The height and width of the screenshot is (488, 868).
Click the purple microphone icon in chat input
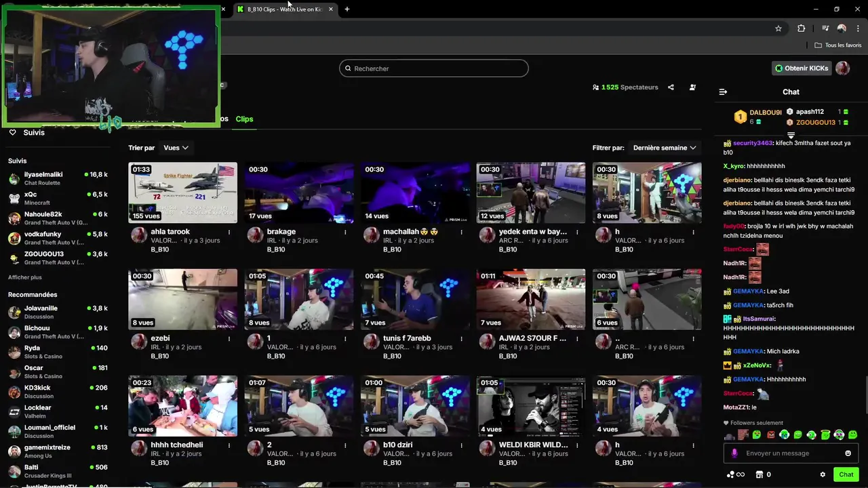(x=734, y=453)
